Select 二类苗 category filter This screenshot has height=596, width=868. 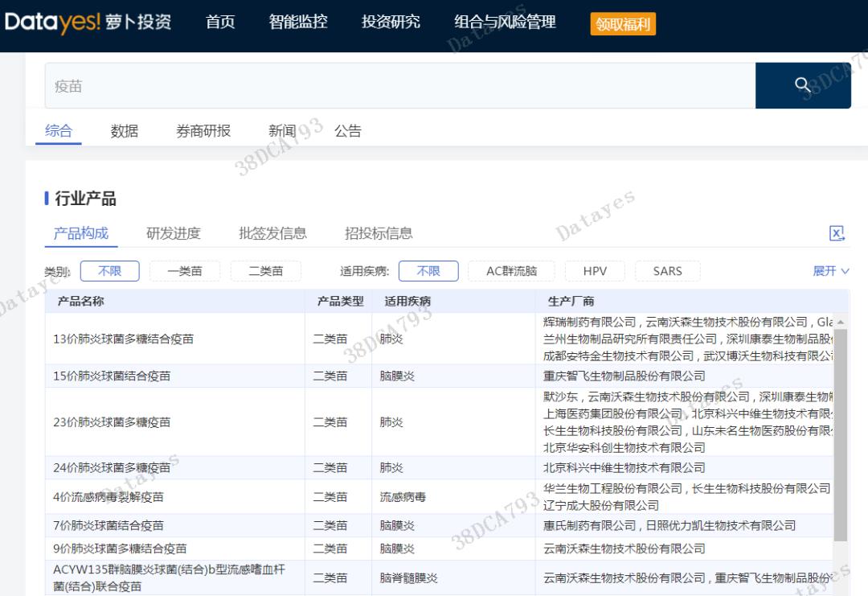coord(265,271)
